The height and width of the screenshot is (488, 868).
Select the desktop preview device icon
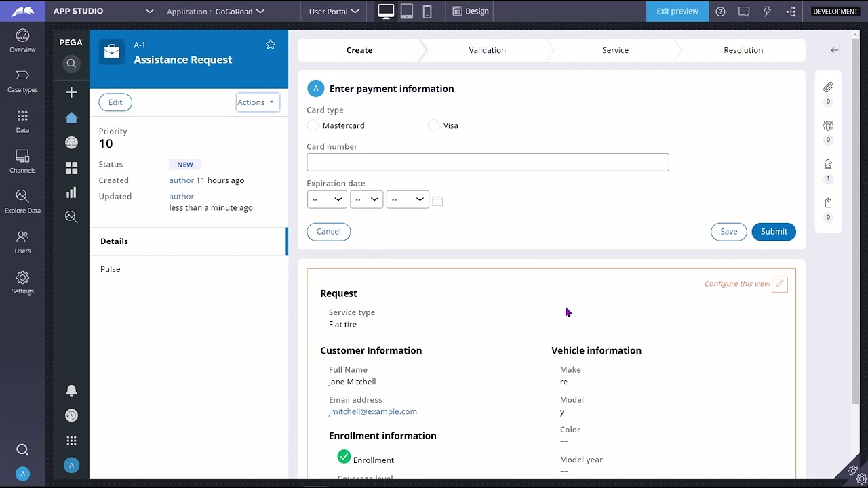point(386,11)
